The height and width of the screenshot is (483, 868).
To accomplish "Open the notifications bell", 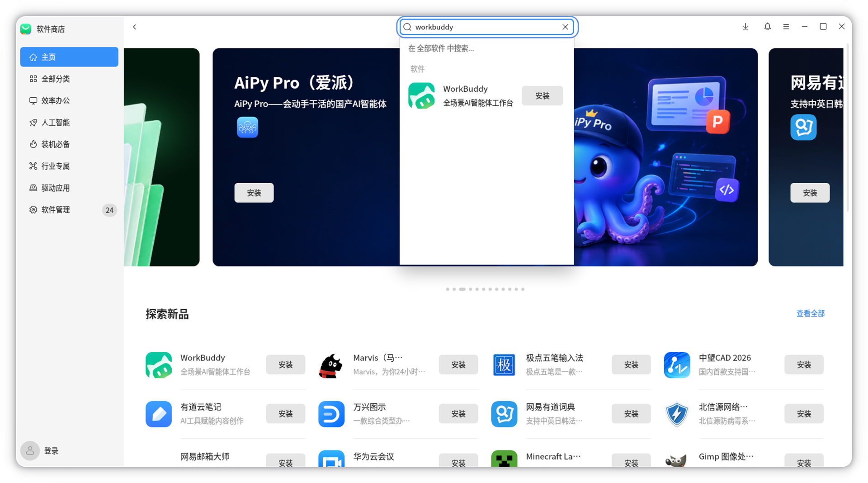I will (x=767, y=27).
